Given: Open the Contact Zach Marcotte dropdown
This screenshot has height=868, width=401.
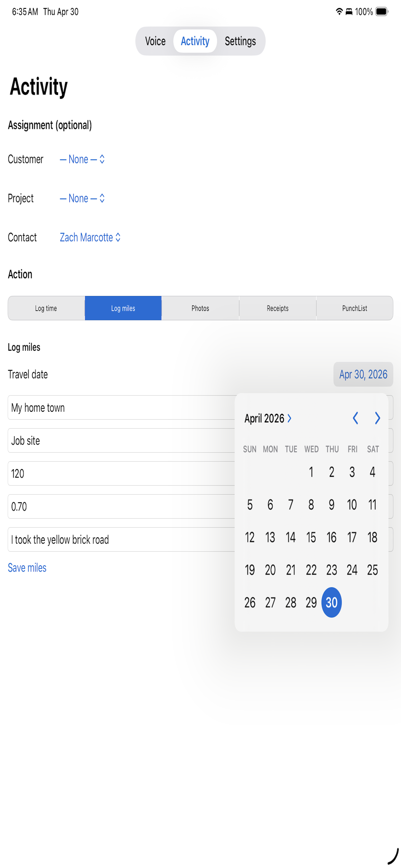Looking at the screenshot, I should point(90,237).
